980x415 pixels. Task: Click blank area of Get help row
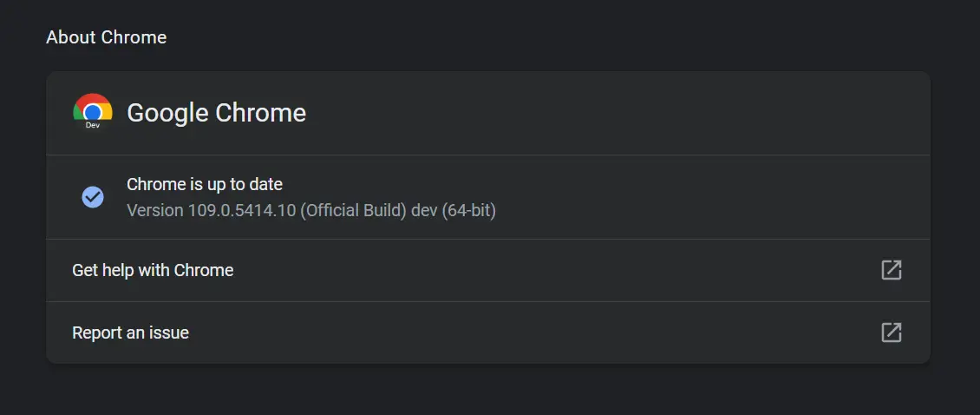coord(550,270)
